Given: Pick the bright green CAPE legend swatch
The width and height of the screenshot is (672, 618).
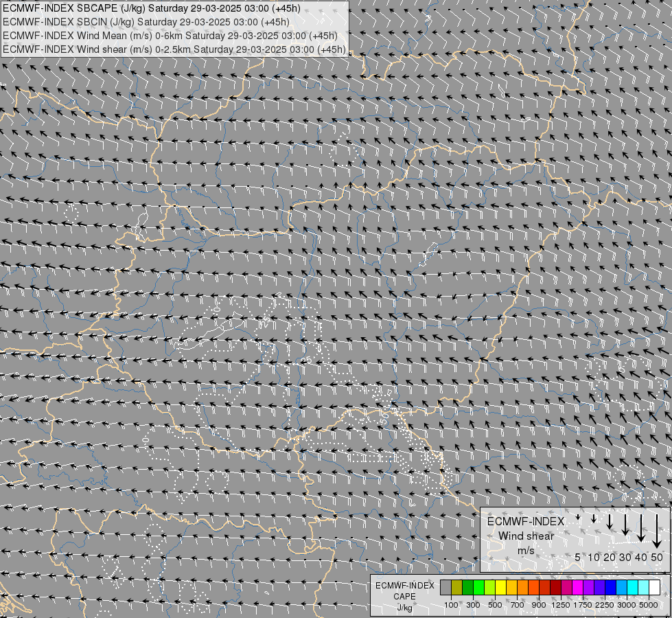Looking at the screenshot, I should (479, 588).
